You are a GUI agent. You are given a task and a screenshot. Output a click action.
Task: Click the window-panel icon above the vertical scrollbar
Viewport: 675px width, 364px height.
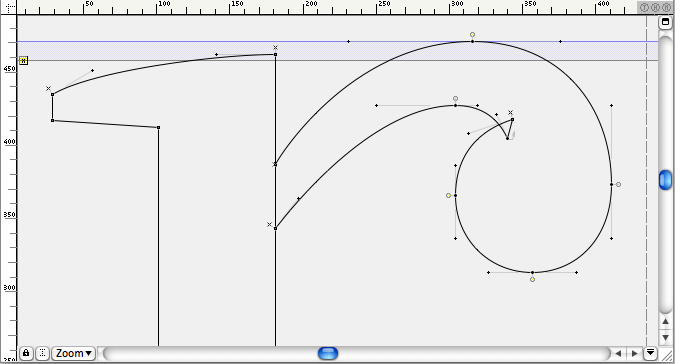pos(666,22)
